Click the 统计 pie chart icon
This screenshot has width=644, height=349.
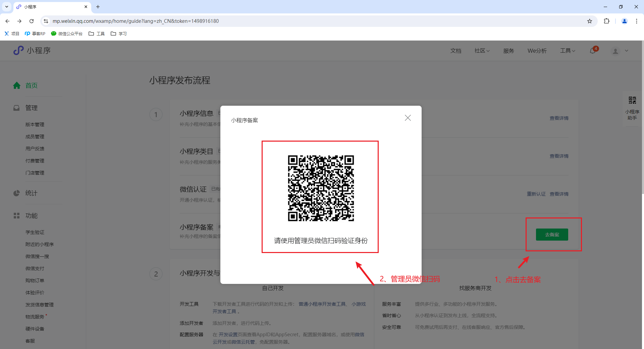tap(16, 193)
